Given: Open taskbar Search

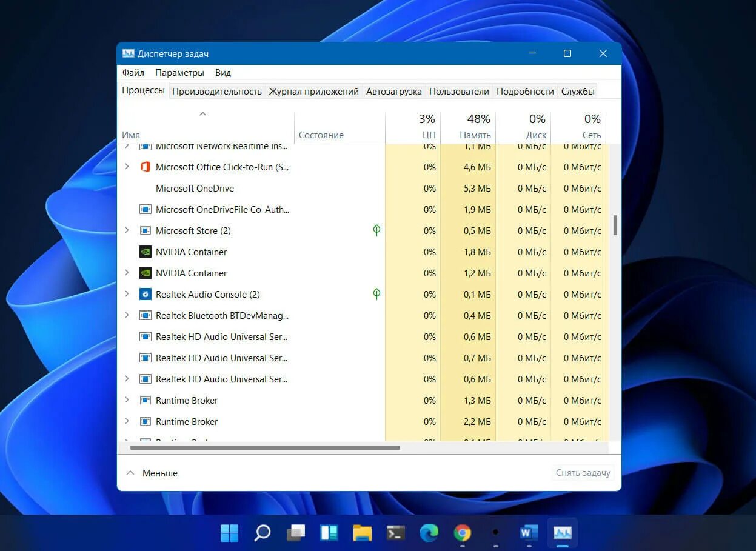Looking at the screenshot, I should [x=263, y=533].
